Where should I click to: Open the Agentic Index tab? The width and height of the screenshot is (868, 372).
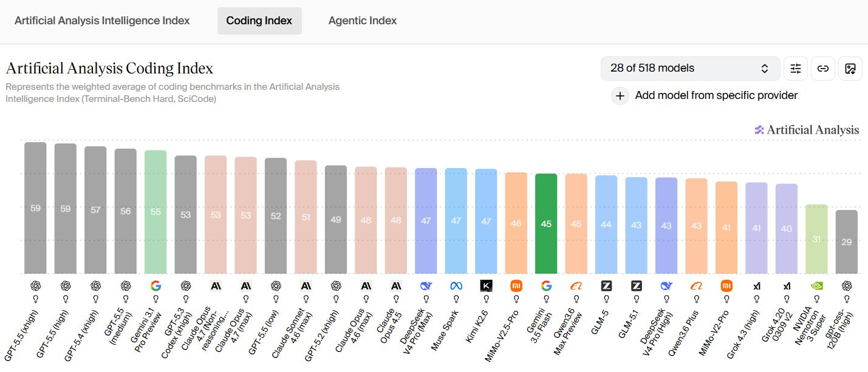click(363, 21)
